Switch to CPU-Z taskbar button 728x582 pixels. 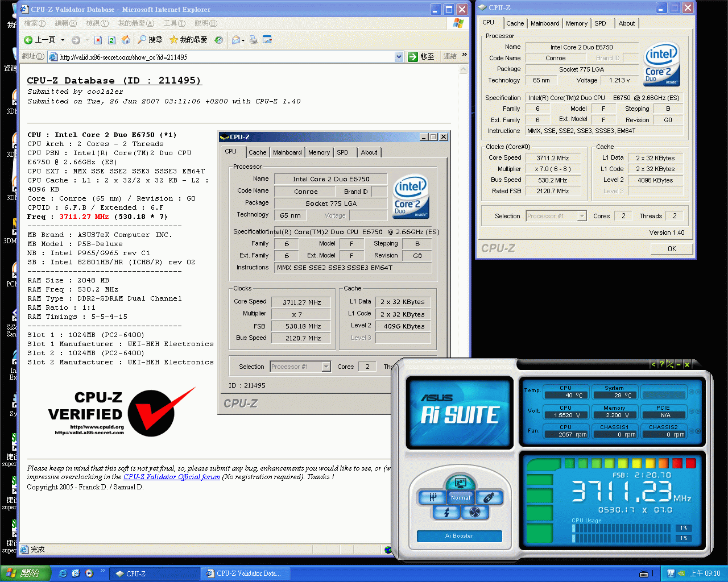[155, 573]
